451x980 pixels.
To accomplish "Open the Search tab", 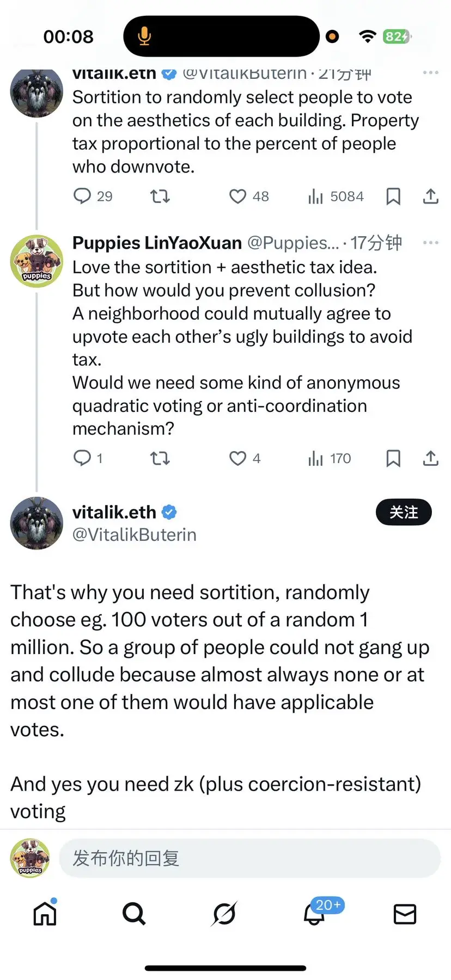I will click(x=134, y=914).
